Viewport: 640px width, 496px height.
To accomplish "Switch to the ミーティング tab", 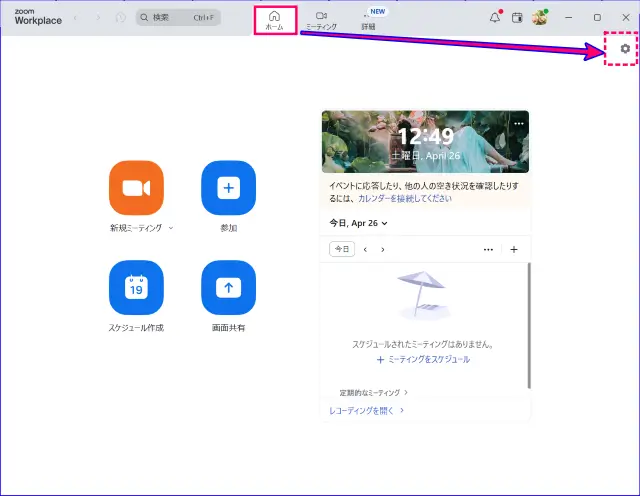I will [x=321, y=20].
